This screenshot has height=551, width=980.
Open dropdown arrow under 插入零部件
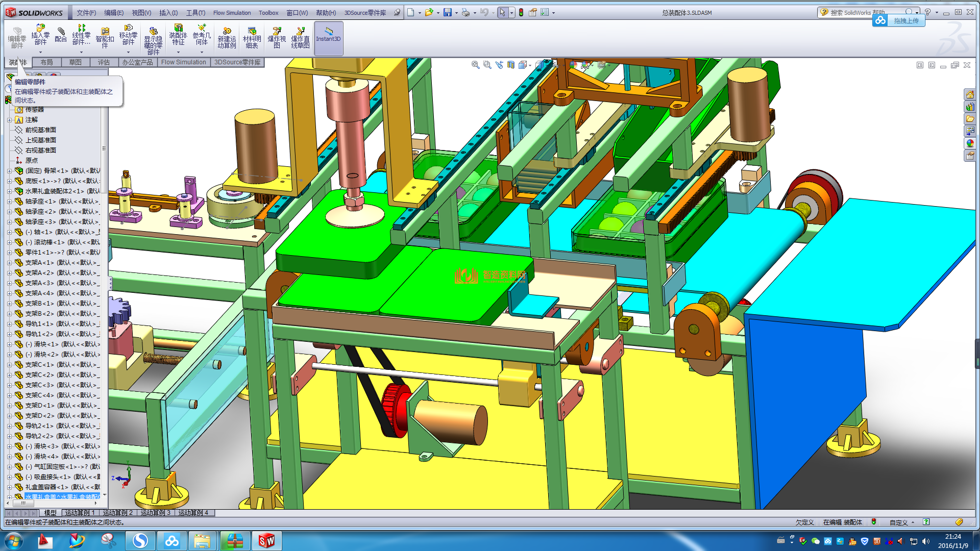click(x=40, y=52)
